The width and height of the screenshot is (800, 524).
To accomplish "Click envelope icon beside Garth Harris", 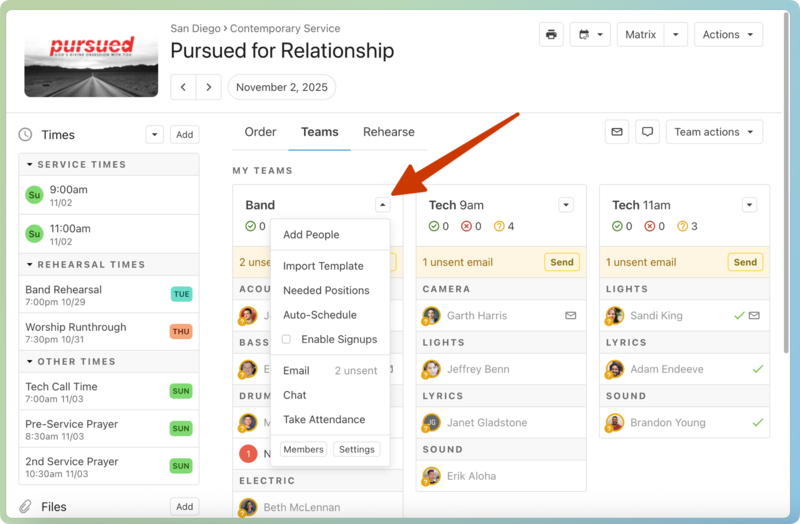I will [x=570, y=315].
